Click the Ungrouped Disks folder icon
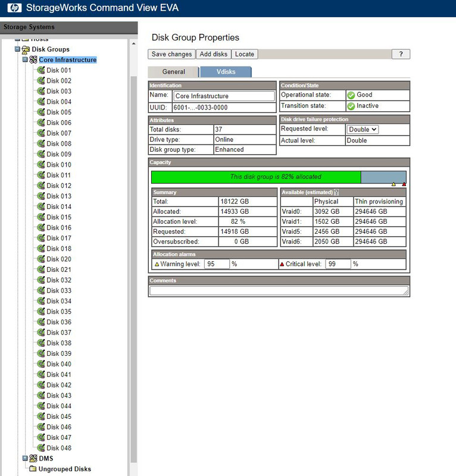 (x=33, y=469)
